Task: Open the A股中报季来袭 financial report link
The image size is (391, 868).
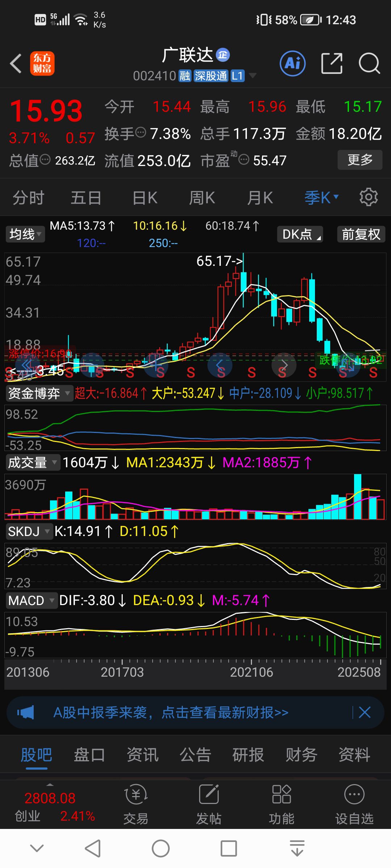Action: 171,712
